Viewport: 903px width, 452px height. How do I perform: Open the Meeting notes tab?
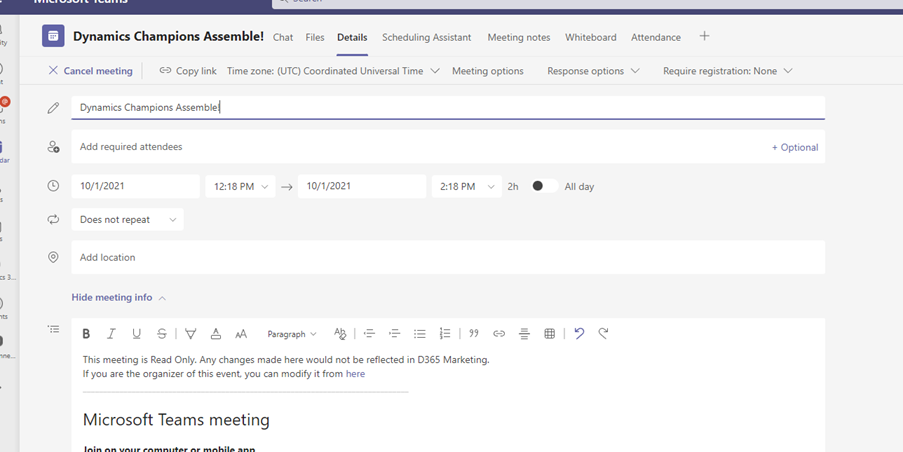[519, 37]
